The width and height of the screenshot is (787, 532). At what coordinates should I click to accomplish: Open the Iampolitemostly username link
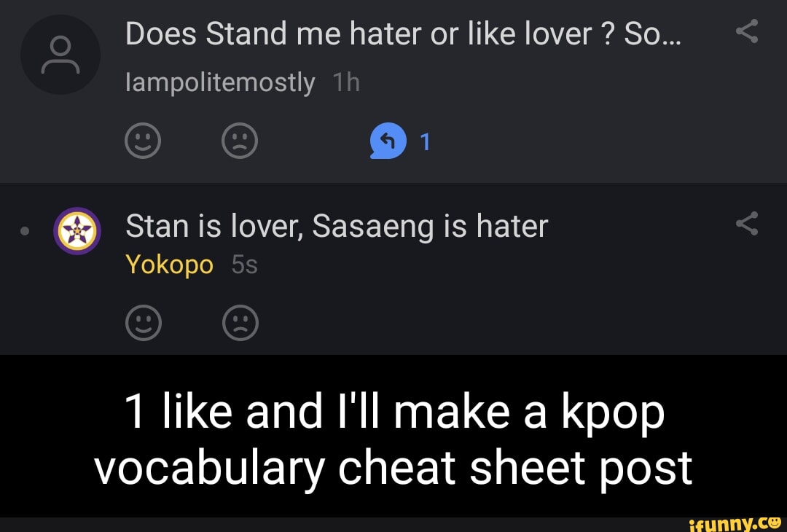click(x=218, y=82)
